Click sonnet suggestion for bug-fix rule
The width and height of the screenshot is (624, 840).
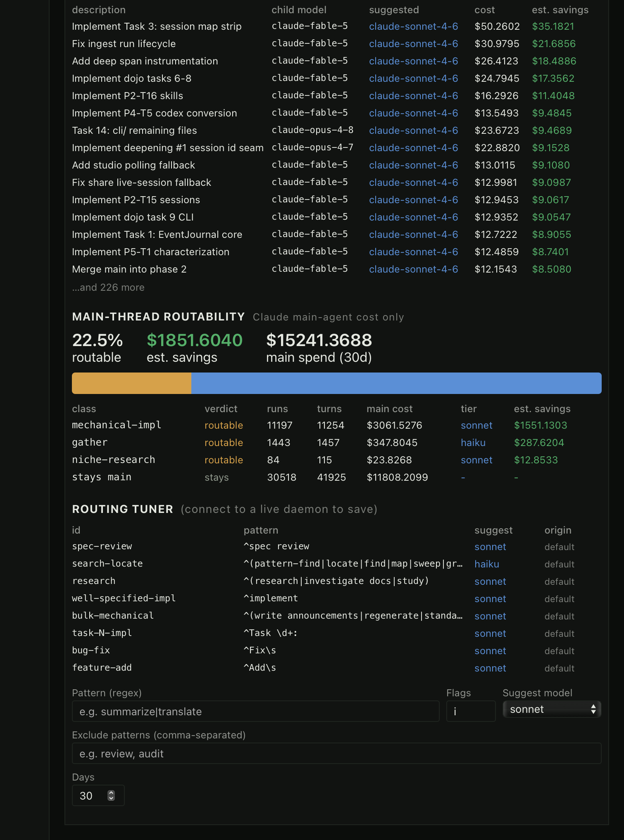[490, 651]
